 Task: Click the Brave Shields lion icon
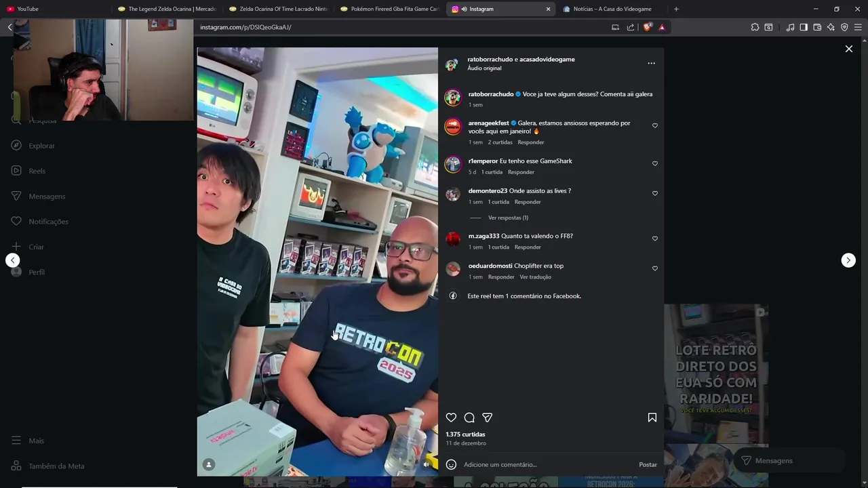coord(648,27)
